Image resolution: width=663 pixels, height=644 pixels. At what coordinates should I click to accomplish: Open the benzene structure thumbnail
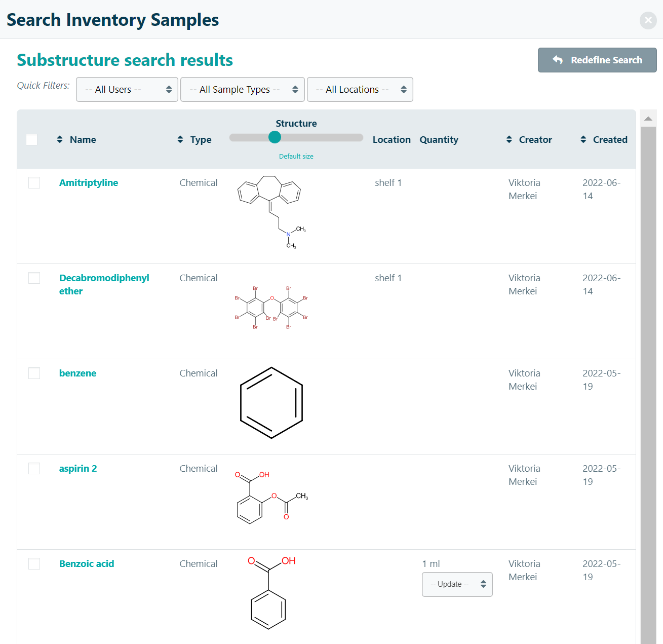coord(271,403)
